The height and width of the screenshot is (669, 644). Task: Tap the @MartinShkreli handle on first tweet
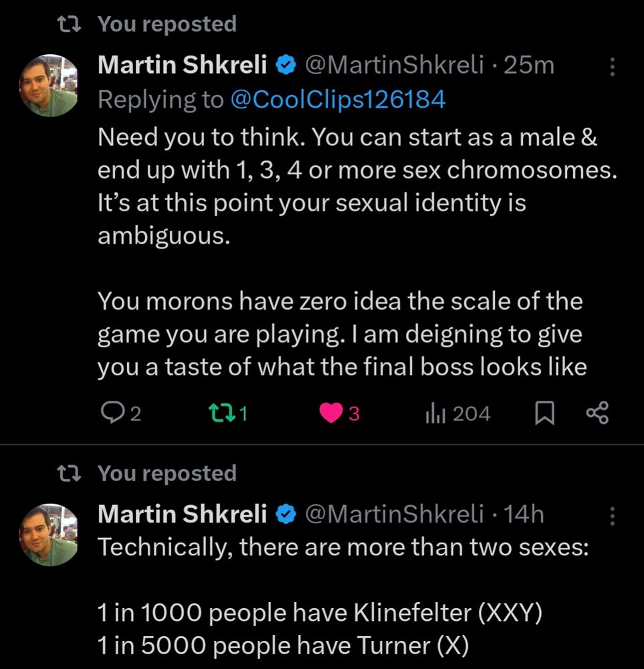coord(395,65)
